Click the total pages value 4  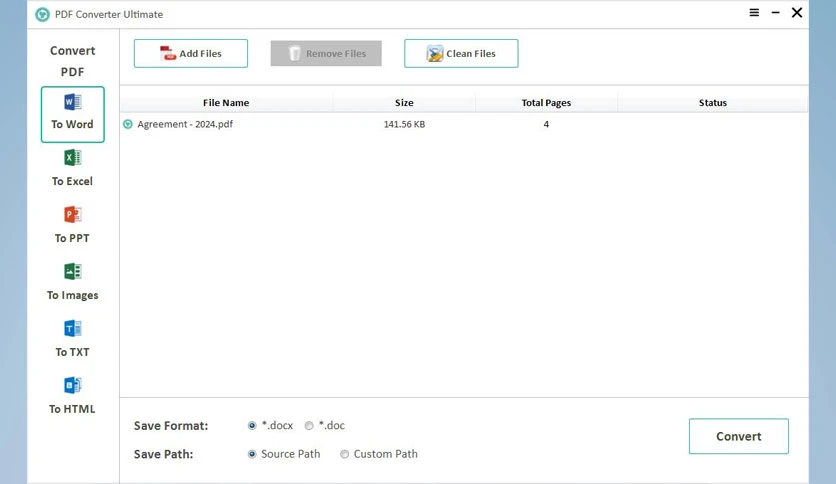point(546,124)
